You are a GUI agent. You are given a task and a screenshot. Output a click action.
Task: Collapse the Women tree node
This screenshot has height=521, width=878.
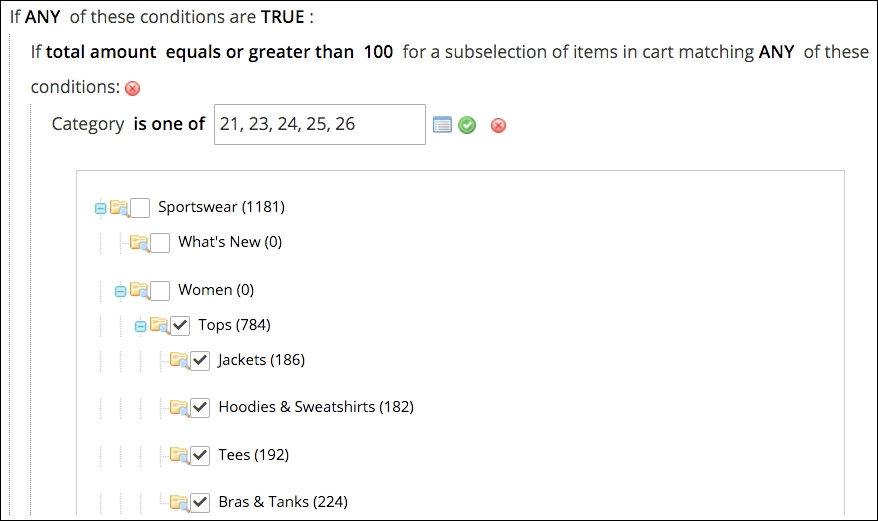(x=120, y=291)
